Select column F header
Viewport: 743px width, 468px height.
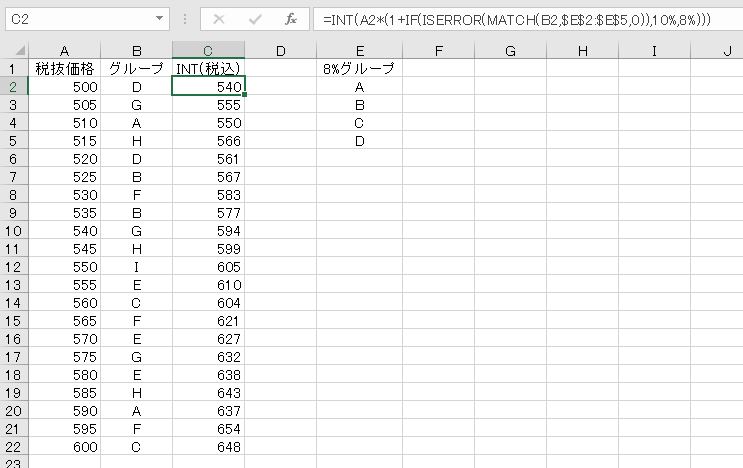point(439,51)
